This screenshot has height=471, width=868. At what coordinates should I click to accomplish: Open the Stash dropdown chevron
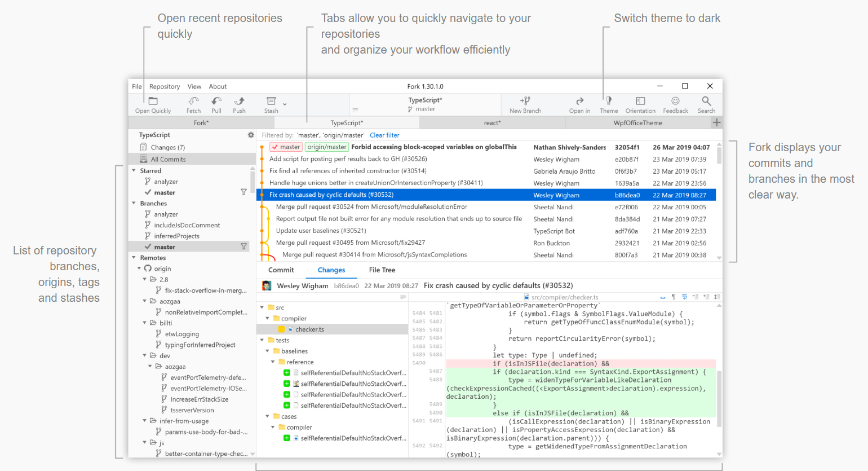click(285, 104)
